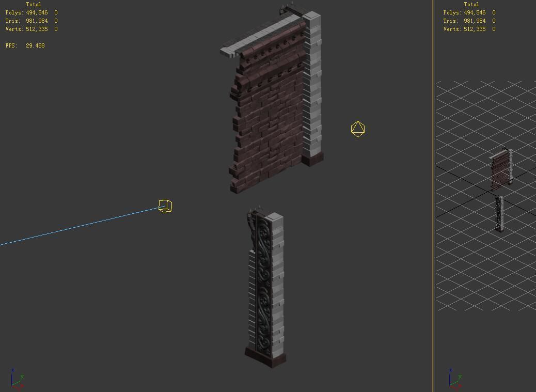Viewport: 536px width, 392px height.
Task: Click Verts count 512,335 in left viewport
Action: 37,29
